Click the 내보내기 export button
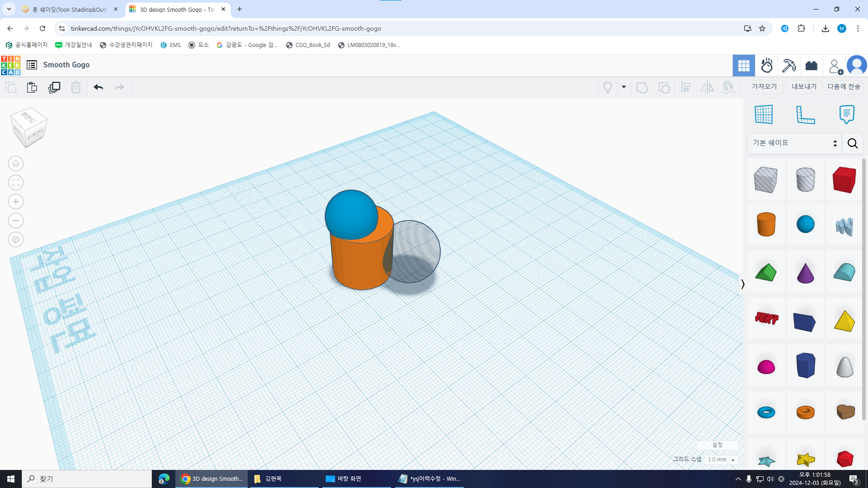Image resolution: width=868 pixels, height=488 pixels. click(804, 87)
